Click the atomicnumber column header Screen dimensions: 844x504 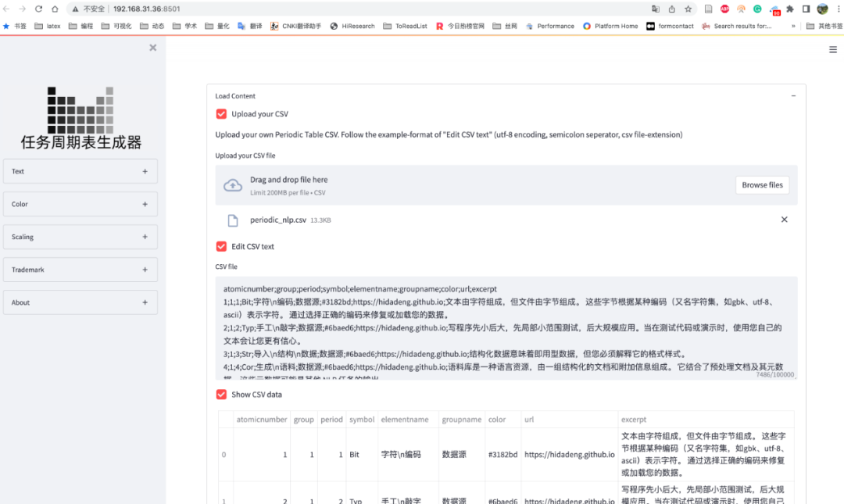pyautogui.click(x=262, y=420)
